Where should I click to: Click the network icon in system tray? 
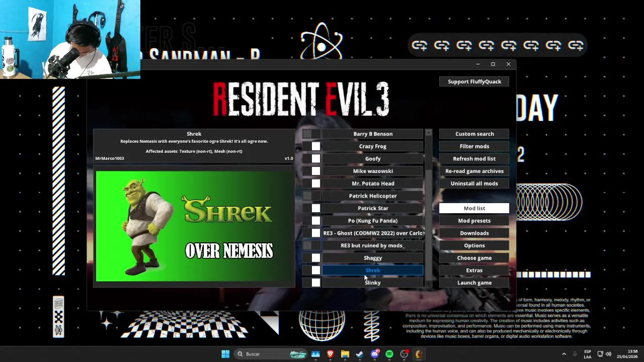(600, 354)
